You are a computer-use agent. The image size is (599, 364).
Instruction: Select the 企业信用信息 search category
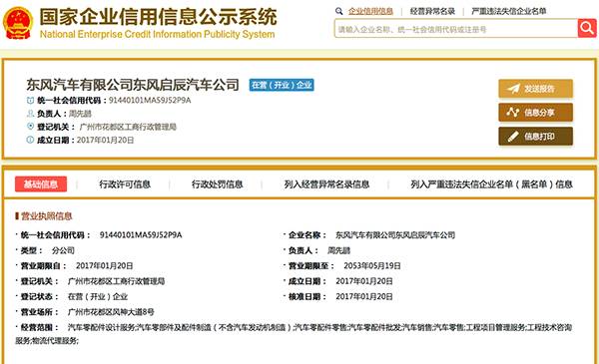[370, 11]
